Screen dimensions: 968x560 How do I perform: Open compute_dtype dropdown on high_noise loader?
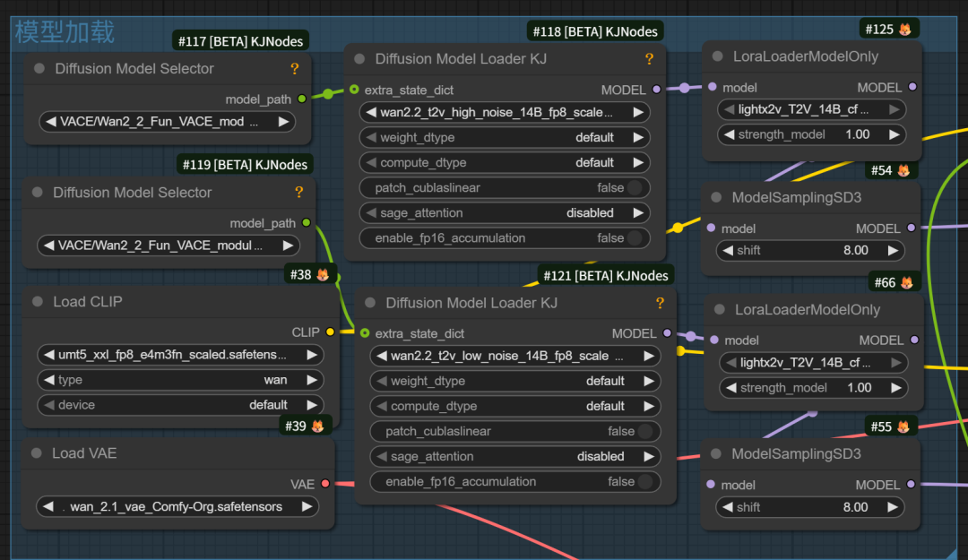click(505, 162)
